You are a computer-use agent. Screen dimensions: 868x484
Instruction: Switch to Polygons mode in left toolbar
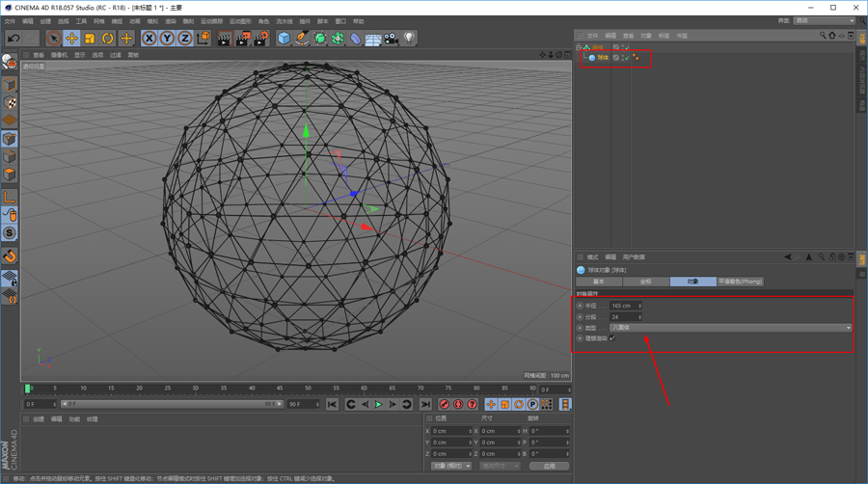[x=10, y=175]
